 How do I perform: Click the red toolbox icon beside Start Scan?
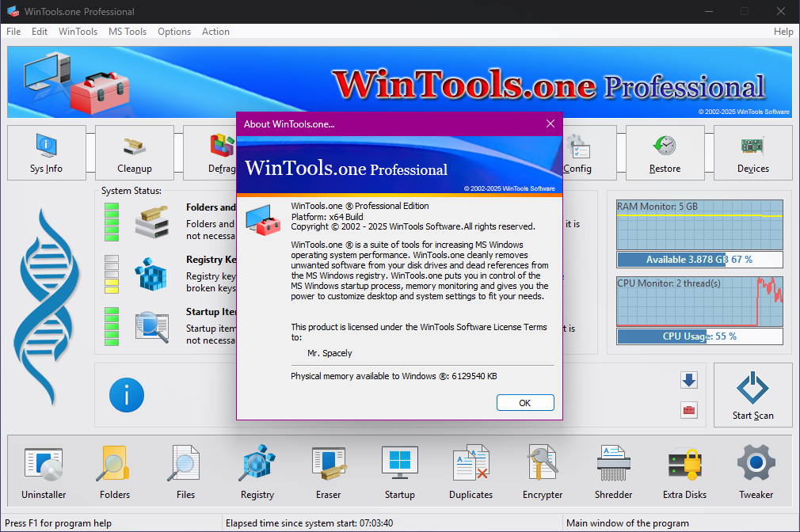tap(688, 410)
